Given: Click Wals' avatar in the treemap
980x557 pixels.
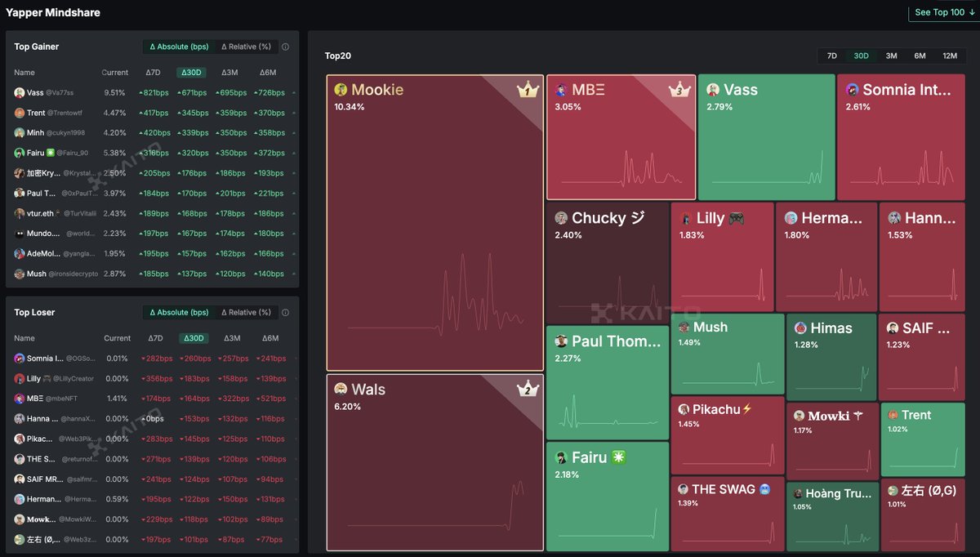Looking at the screenshot, I should (x=341, y=389).
